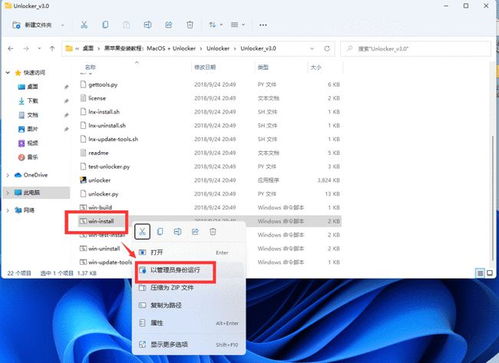The height and width of the screenshot is (363, 499).
Task: Expand the OneDrive tree node
Action: pos(8,175)
